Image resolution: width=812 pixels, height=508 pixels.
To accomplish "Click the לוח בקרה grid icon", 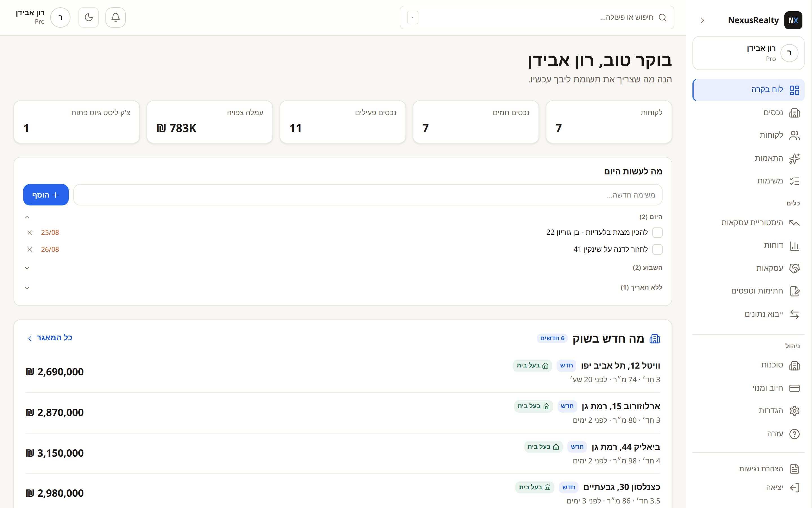I will click(794, 90).
